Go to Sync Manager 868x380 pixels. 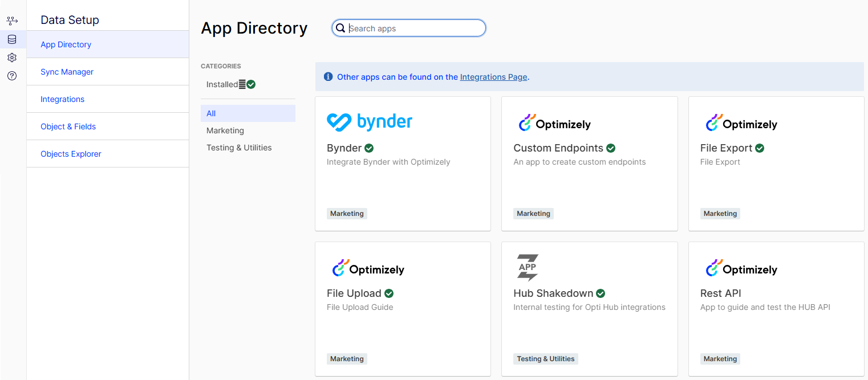pyautogui.click(x=108, y=72)
